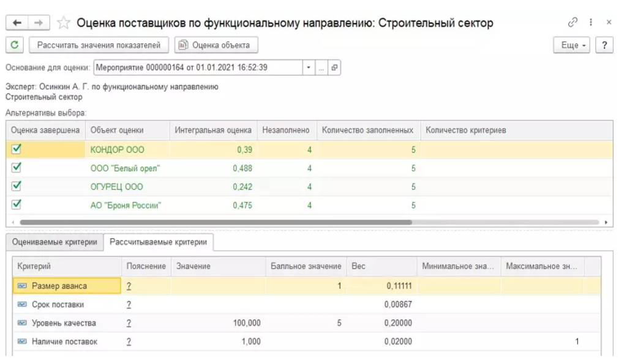Copy link using the chain icon

(573, 23)
